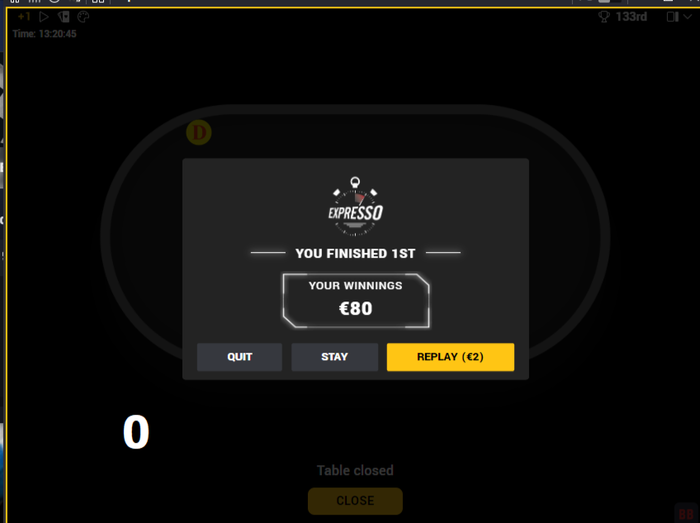The width and height of the screenshot is (700, 523).
Task: Click the +1 add table icon
Action: (x=24, y=17)
